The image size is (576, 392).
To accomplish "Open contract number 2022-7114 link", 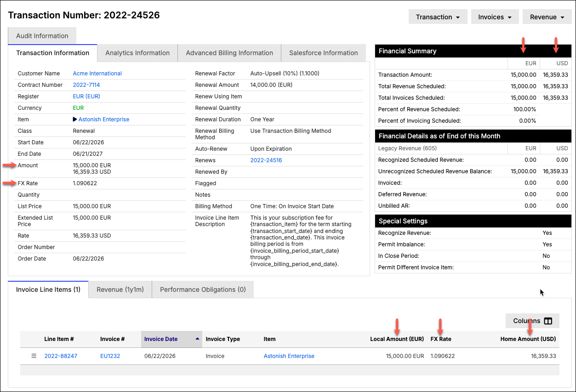I will tap(86, 85).
